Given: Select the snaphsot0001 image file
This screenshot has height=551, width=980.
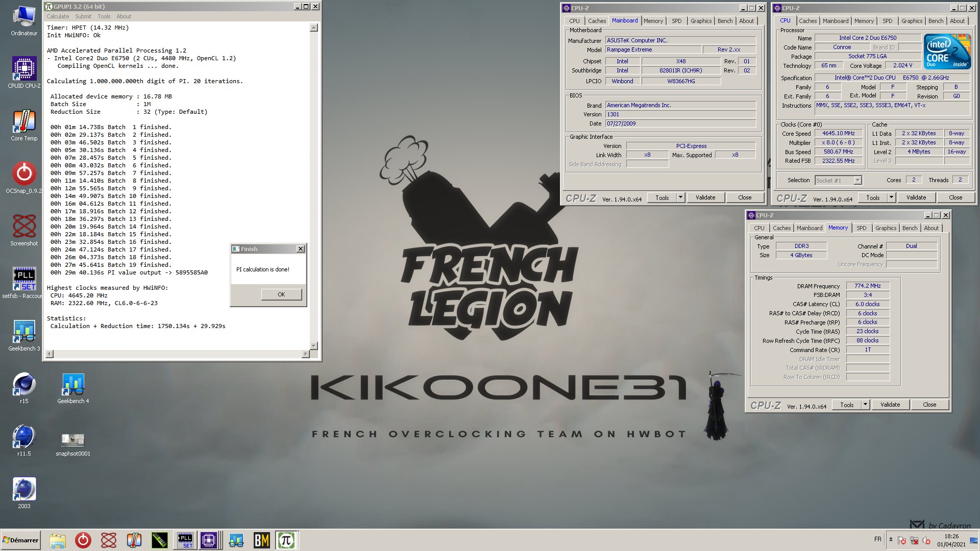Looking at the screenshot, I should pyautogui.click(x=73, y=444).
